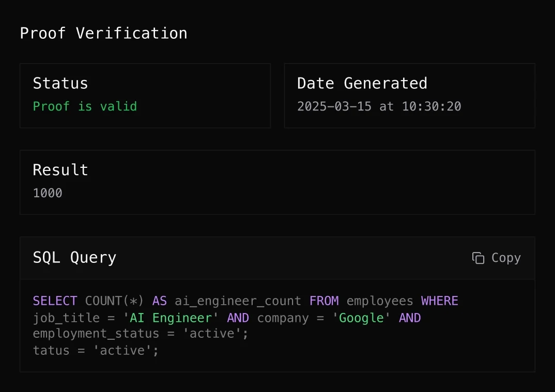This screenshot has height=392, width=555.
Task: Select the Proof Verification heading
Action: coord(103,34)
